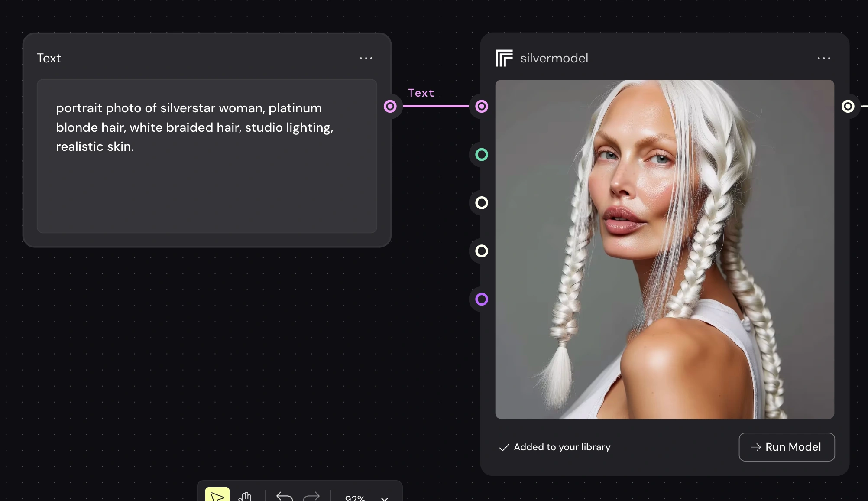Click the lower white input port on silvermodel
Image resolution: width=868 pixels, height=501 pixels.
[482, 251]
